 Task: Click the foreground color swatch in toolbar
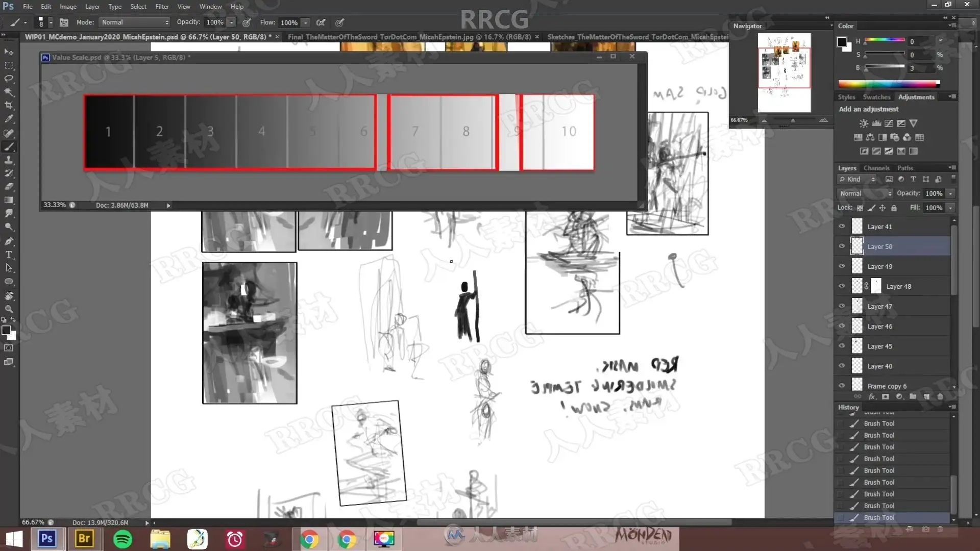[x=6, y=330]
